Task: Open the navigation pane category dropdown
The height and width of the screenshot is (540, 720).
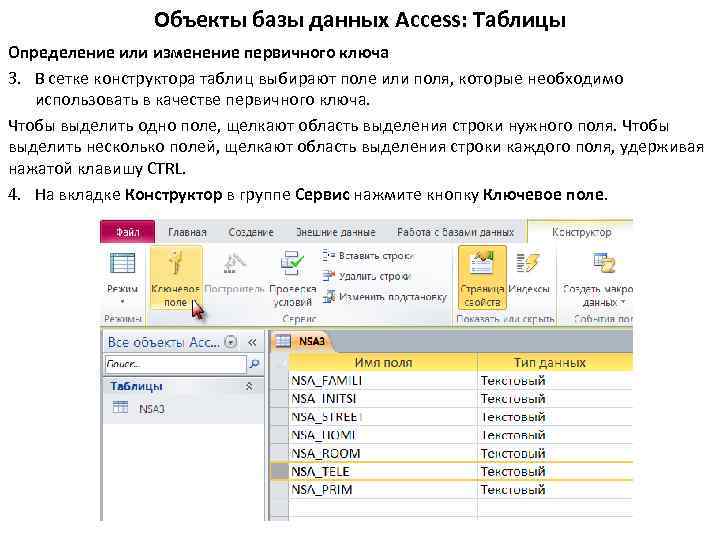Action: (231, 342)
